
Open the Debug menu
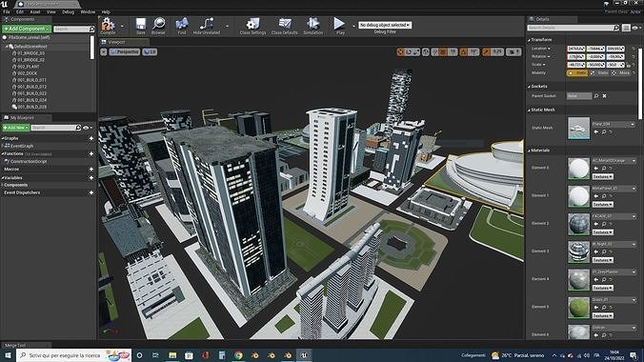(69, 12)
